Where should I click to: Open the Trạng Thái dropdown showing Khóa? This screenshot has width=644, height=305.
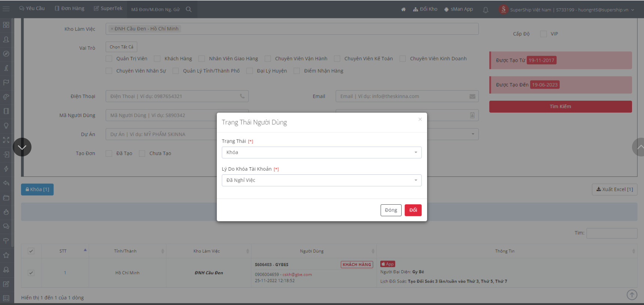tap(321, 152)
